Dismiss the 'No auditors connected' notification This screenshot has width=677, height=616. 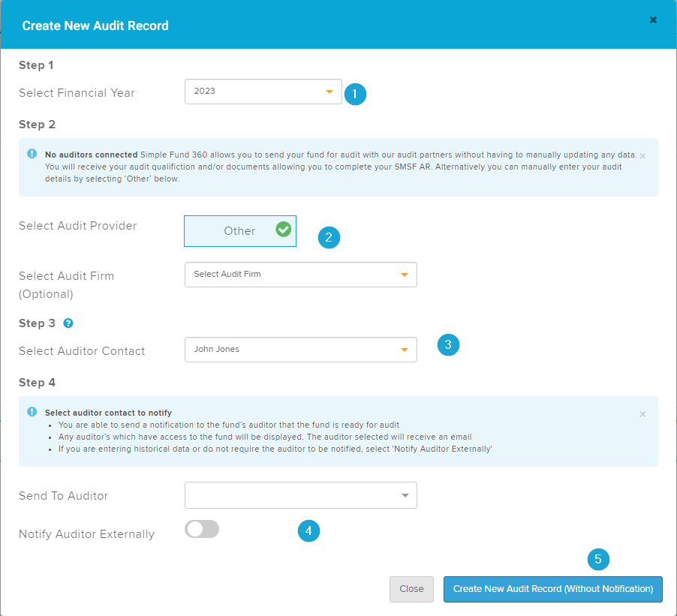[x=642, y=156]
